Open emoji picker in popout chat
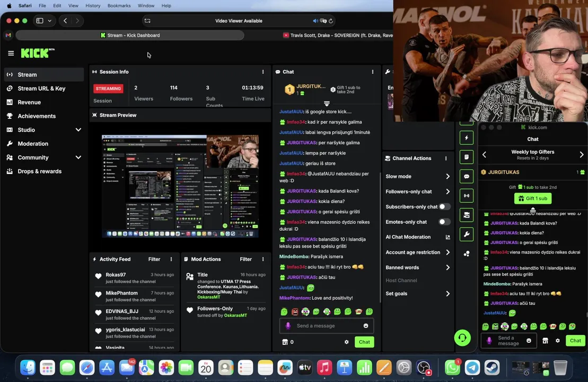The image size is (588, 382). [529, 341]
